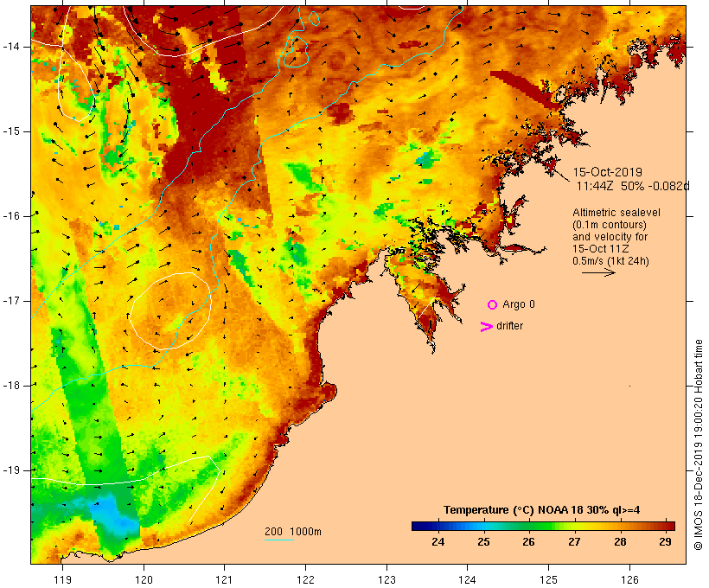Click the -19 latitude axis label

[11, 470]
